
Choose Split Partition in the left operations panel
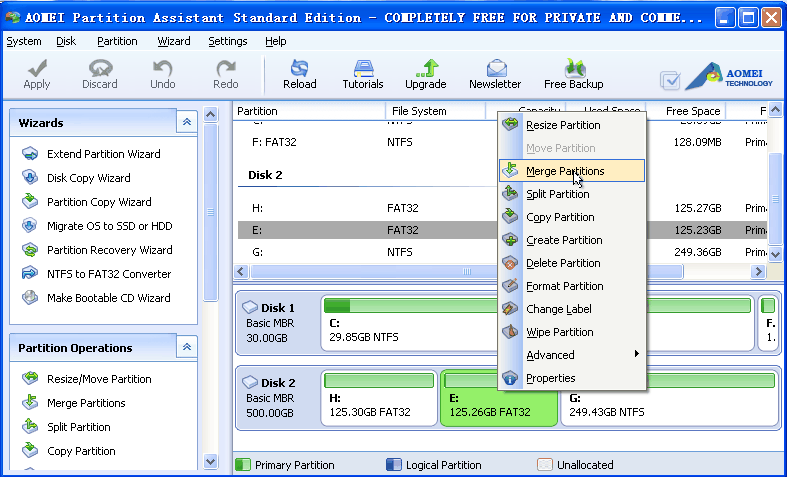click(x=78, y=427)
